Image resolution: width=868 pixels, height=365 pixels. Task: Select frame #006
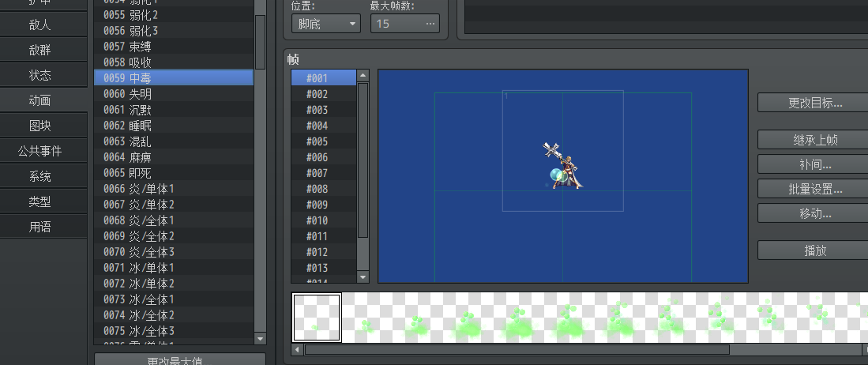[x=324, y=157]
